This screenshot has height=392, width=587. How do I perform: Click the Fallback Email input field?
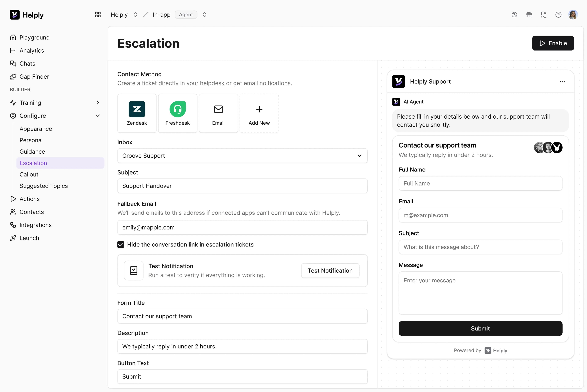pyautogui.click(x=242, y=227)
